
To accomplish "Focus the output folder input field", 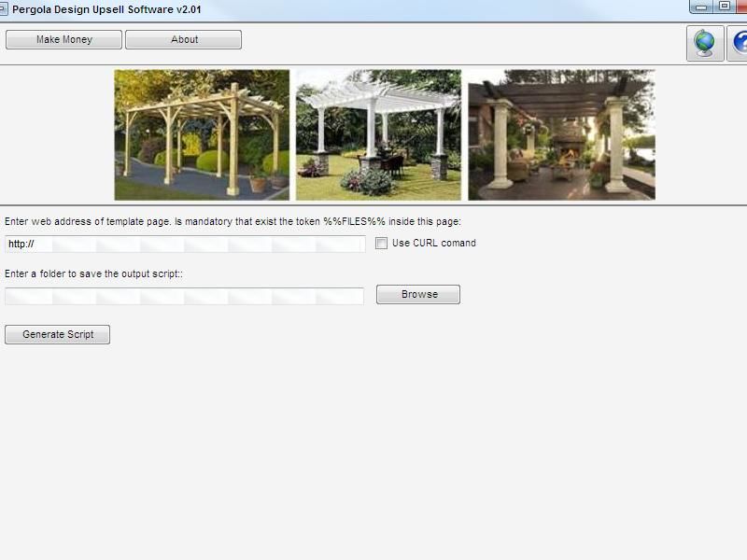I will pos(184,296).
